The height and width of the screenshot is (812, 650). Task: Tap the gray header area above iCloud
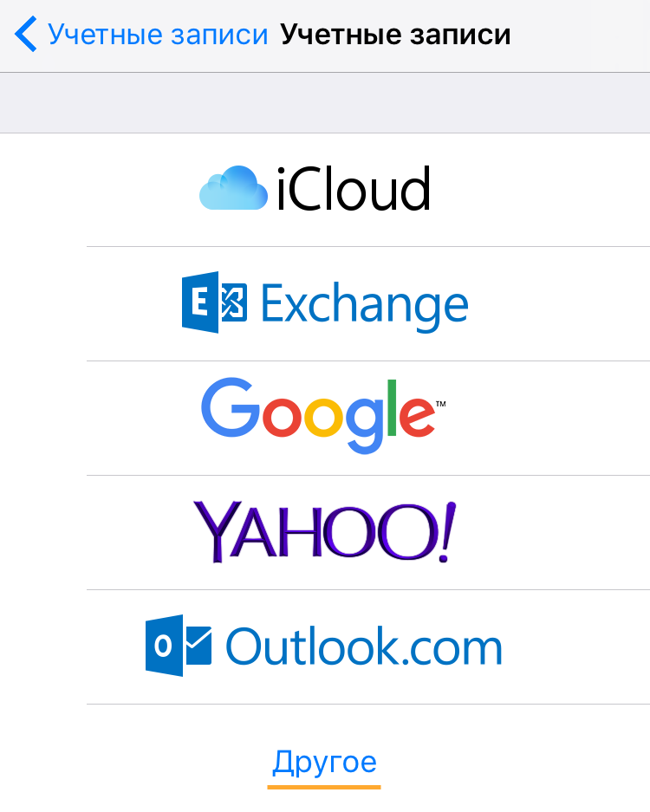click(x=325, y=102)
